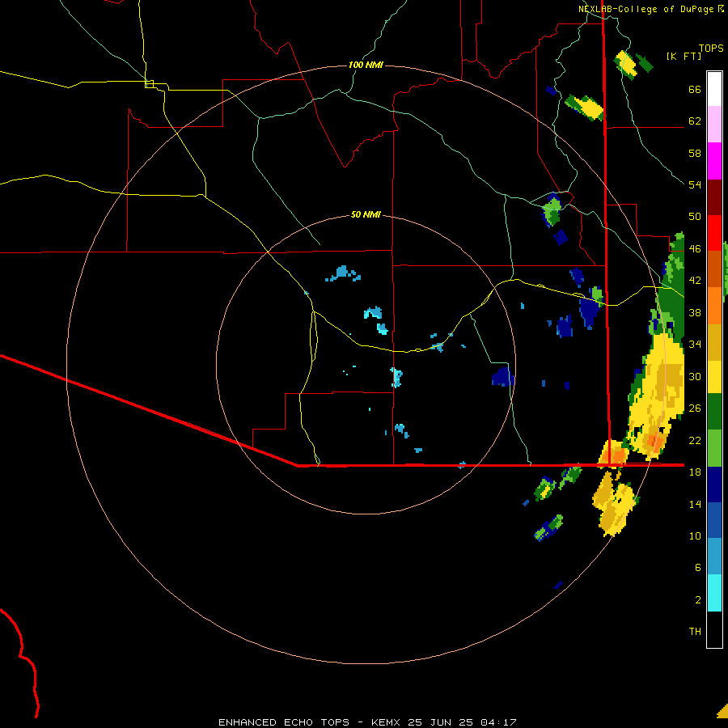The image size is (728, 728).
Task: Select the 100 NMI range ring label
Action: pyautogui.click(x=366, y=65)
